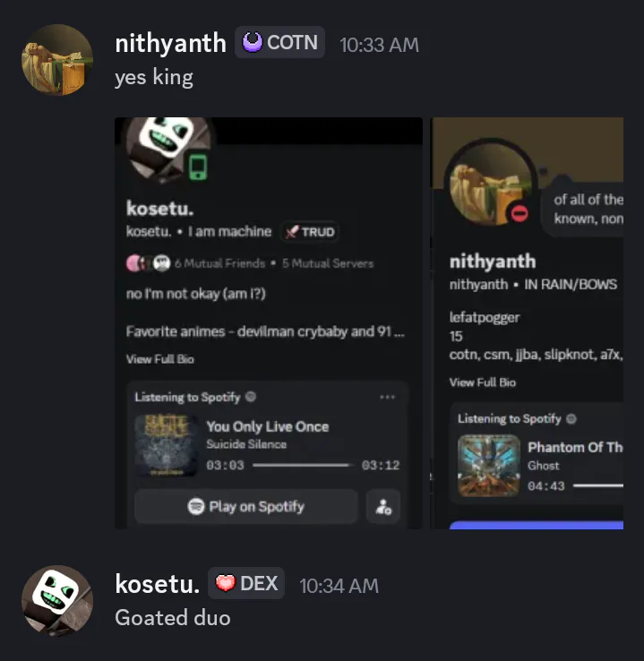Open the 5 Mutual Servers link
The image size is (644, 661).
point(328,263)
